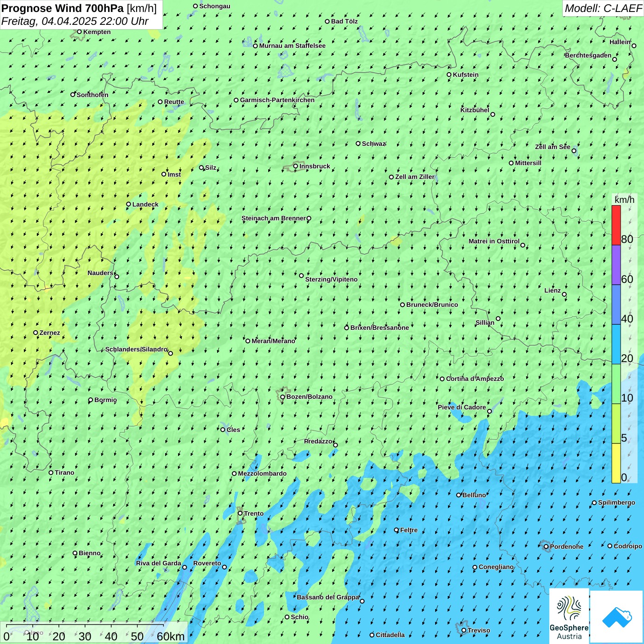Click the '60km' scale bar label

171,636
